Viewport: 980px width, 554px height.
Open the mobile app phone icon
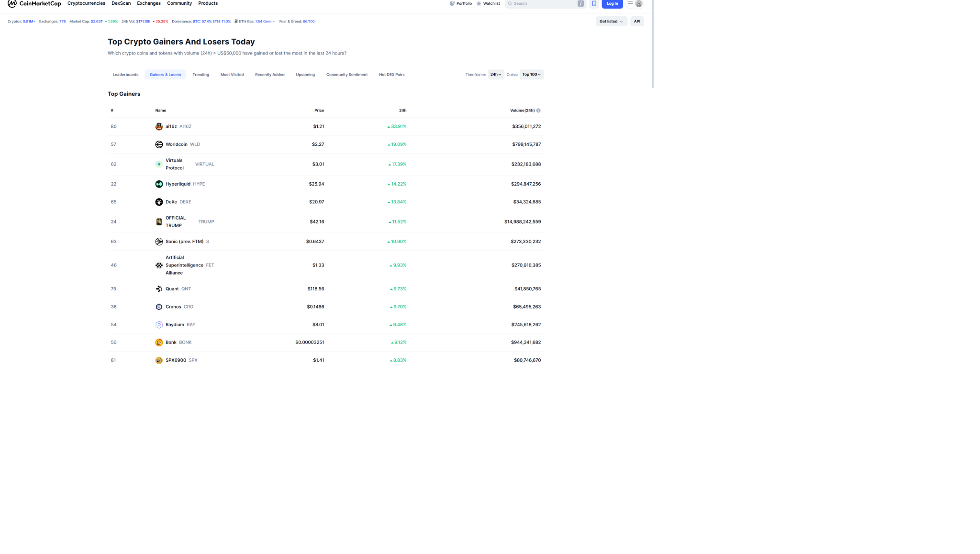tap(594, 4)
